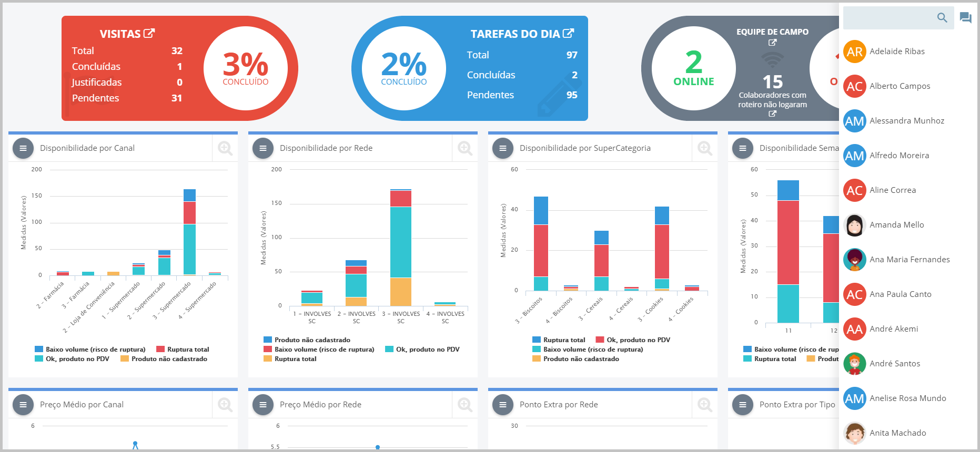980x452 pixels.
Task: Click the tallest bar in the Rede chart
Action: [401, 242]
